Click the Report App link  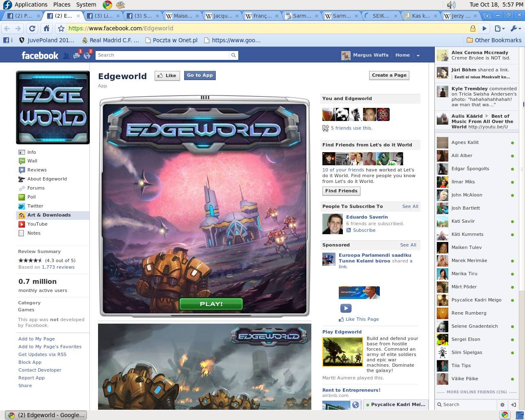[32, 378]
